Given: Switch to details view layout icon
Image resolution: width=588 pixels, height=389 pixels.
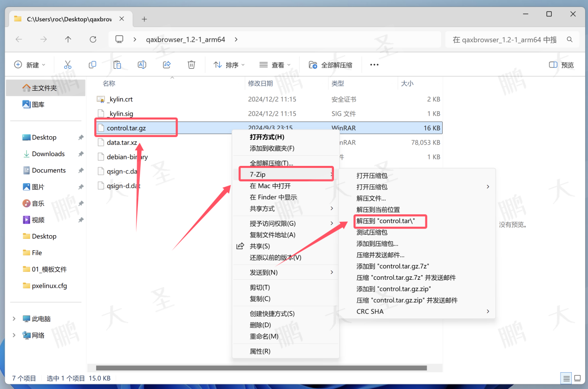Looking at the screenshot, I should coord(566,378).
